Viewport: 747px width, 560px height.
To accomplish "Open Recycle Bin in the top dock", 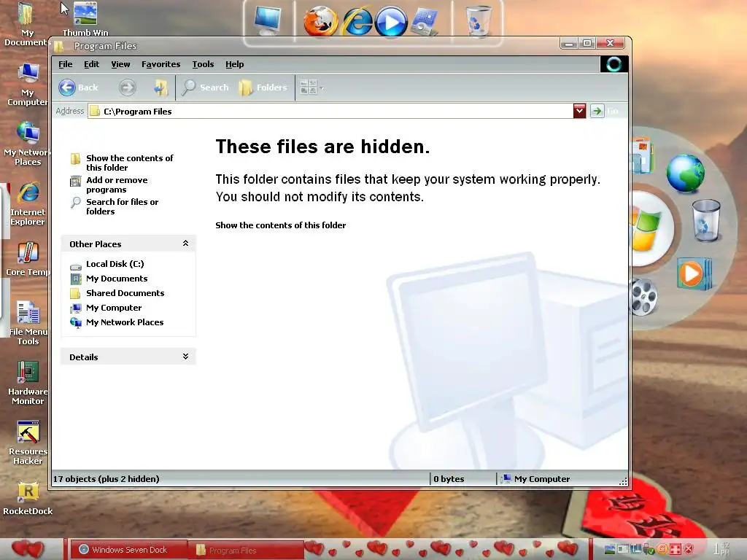I will 479,20.
